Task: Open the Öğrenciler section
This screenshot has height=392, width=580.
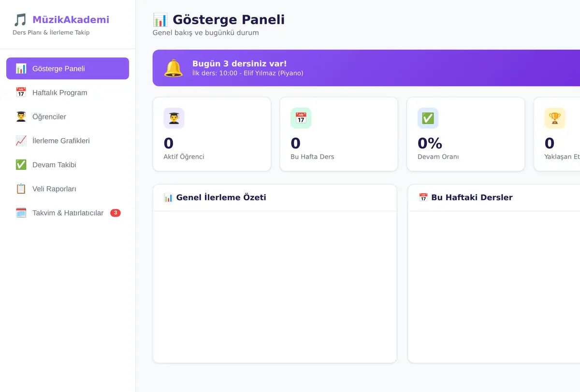Action: [68, 116]
